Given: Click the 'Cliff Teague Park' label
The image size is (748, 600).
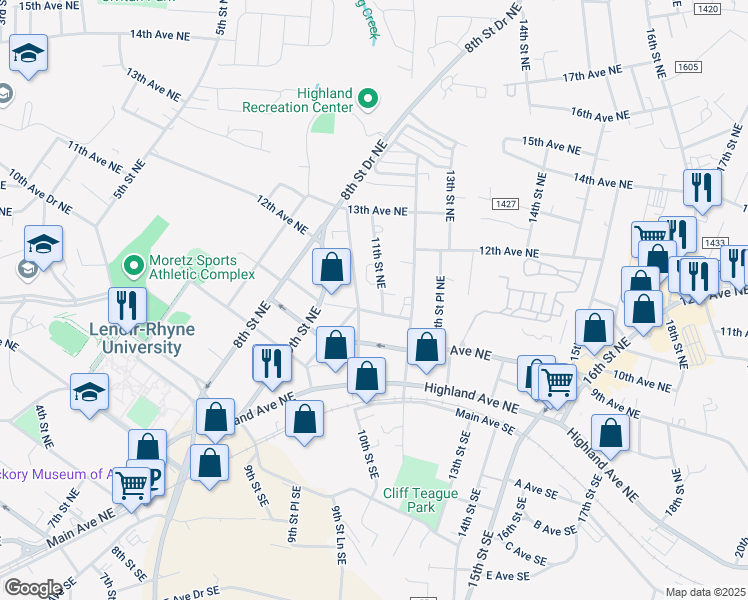Looking at the screenshot, I should 420,500.
